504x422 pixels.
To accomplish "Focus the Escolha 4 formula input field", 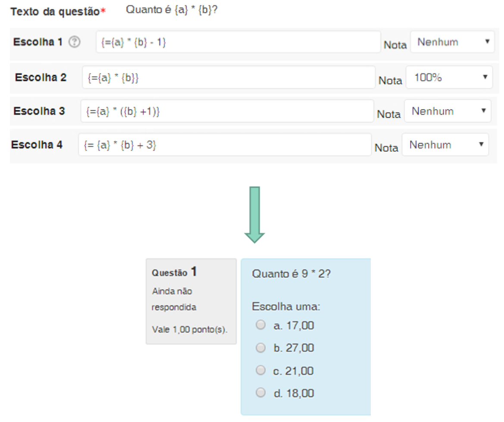I will pos(225,145).
